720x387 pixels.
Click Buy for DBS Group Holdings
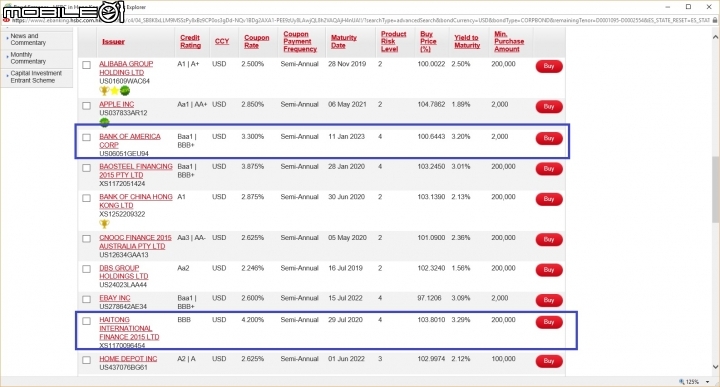click(549, 270)
